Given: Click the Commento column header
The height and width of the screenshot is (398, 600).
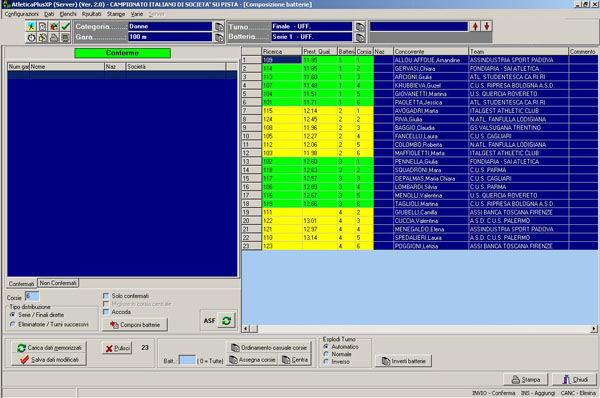Looking at the screenshot, I should [x=583, y=51].
